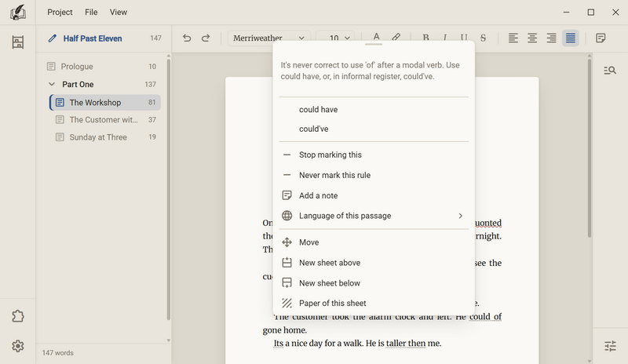Viewport: 628px width, 364px height.
Task: Open the library shelf sidebar icon
Action: tap(17, 42)
